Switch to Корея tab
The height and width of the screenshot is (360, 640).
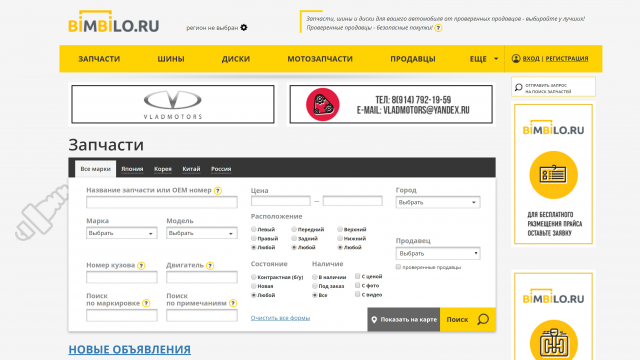coord(163,169)
